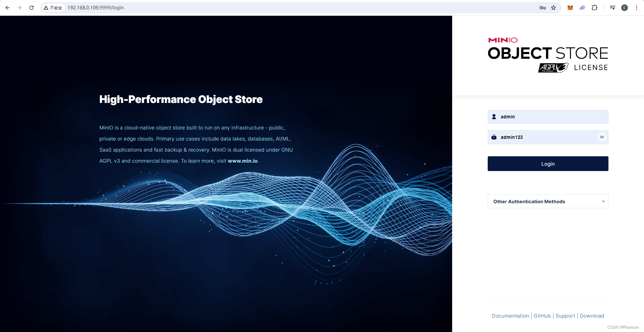Click the browser back arrow
This screenshot has height=332, width=644.
(x=7, y=8)
